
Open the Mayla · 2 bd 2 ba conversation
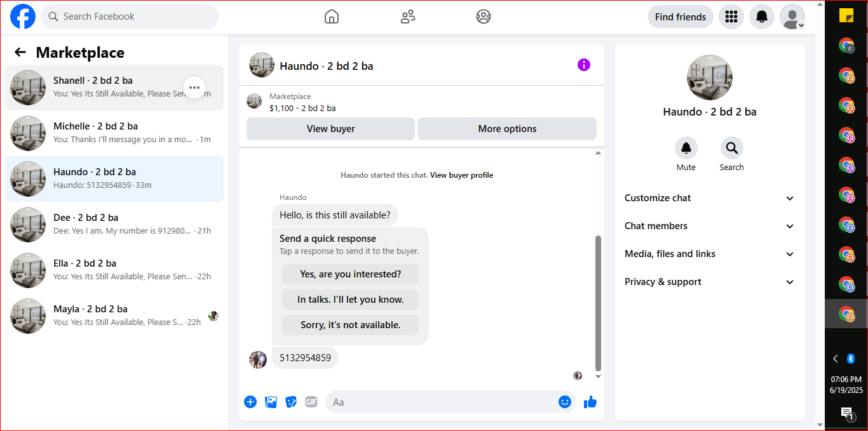(x=114, y=316)
